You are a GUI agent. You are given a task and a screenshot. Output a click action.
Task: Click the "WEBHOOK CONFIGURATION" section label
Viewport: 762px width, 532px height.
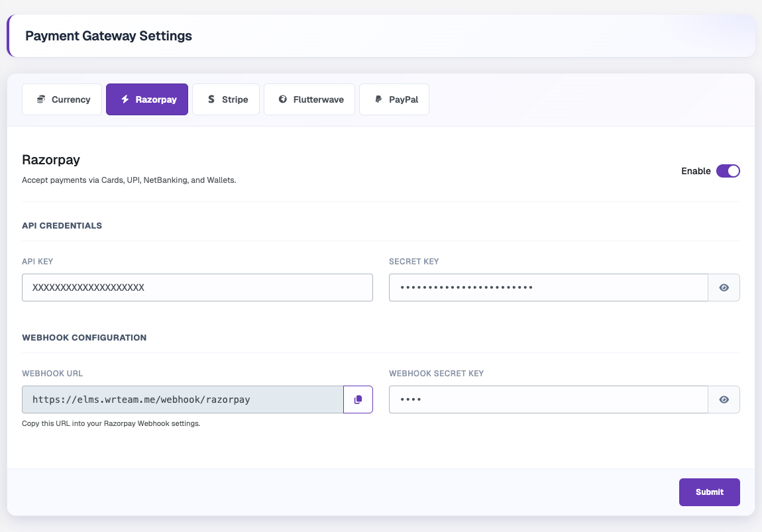tap(84, 338)
